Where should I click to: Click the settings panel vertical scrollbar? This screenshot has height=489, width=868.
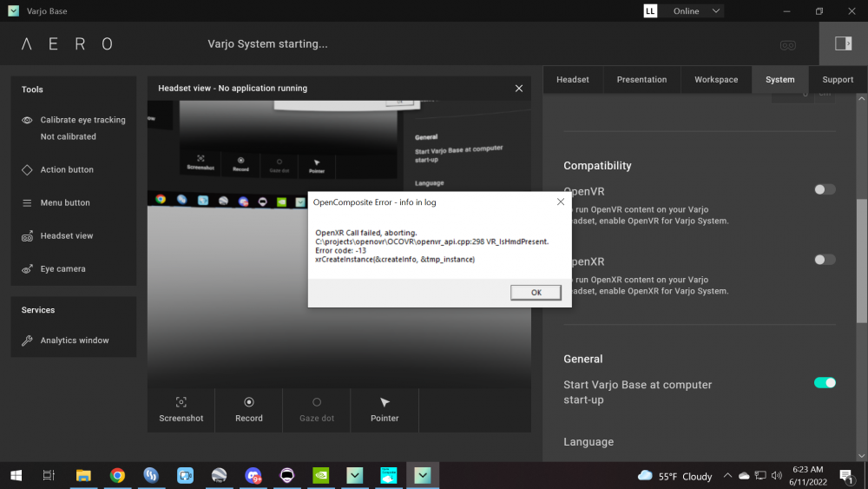(861, 261)
